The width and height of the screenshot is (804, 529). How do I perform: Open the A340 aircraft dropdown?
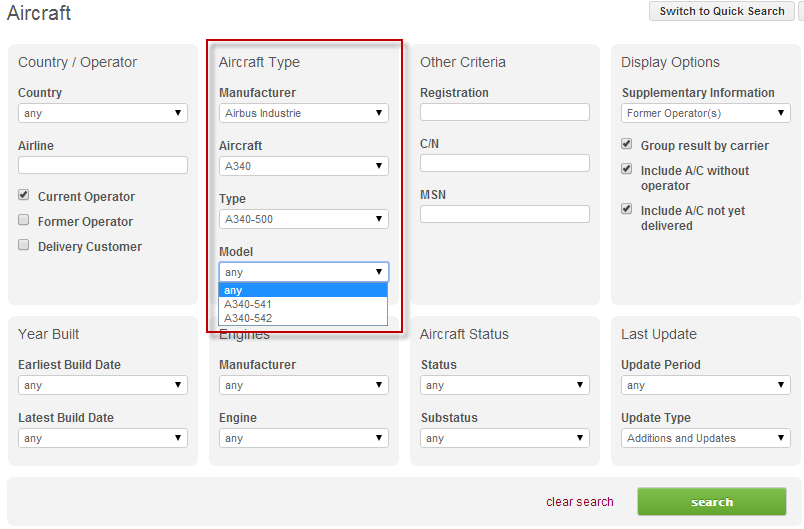tap(303, 166)
